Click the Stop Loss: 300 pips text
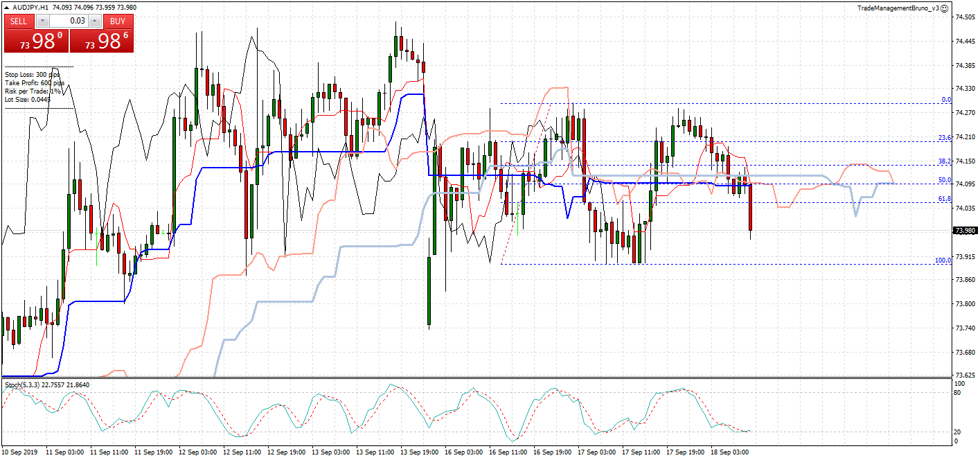Viewport: 980px width, 460px height. 32,74
